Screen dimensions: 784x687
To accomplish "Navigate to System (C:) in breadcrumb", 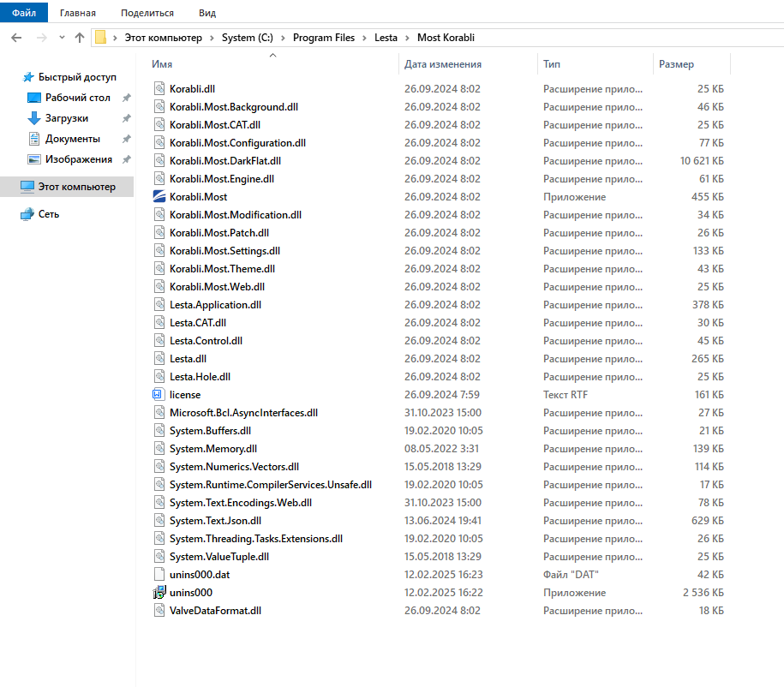I will pyautogui.click(x=248, y=38).
